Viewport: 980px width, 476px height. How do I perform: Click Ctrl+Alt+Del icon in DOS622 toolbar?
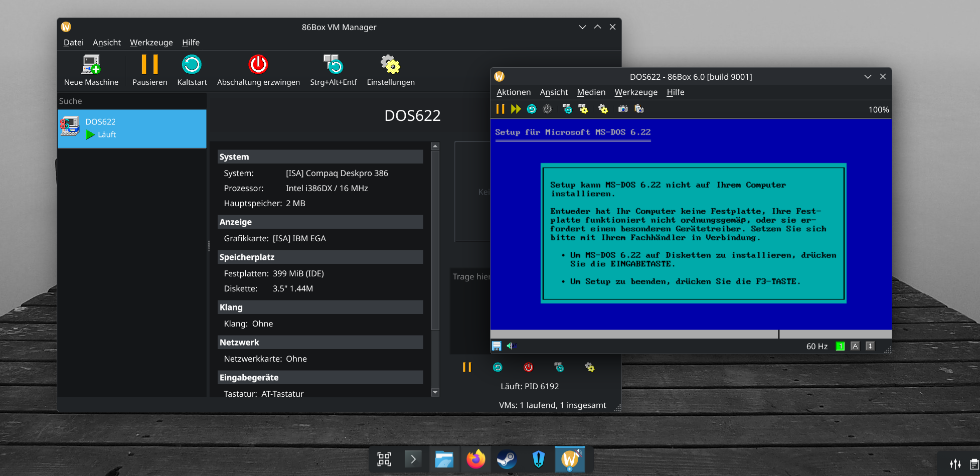coord(567,109)
